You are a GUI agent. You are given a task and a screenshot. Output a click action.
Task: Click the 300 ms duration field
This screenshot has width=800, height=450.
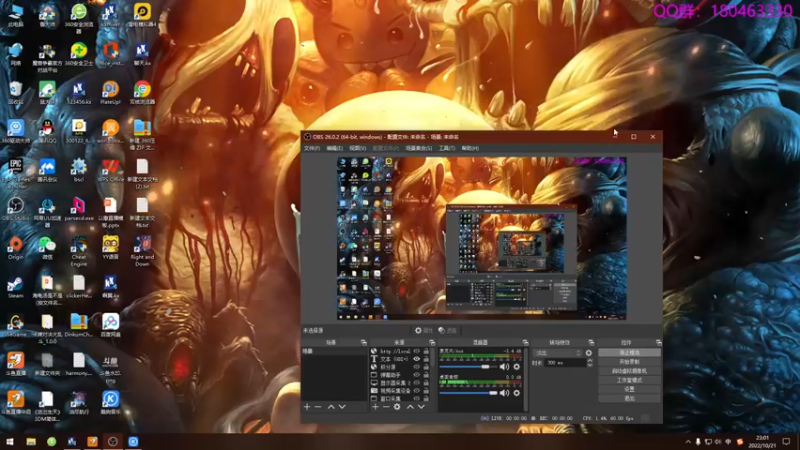565,363
